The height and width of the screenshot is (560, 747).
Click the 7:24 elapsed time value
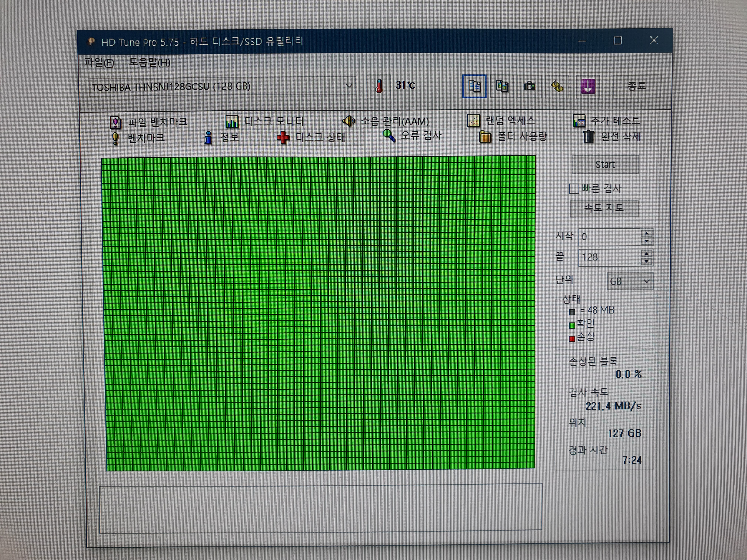pyautogui.click(x=632, y=460)
